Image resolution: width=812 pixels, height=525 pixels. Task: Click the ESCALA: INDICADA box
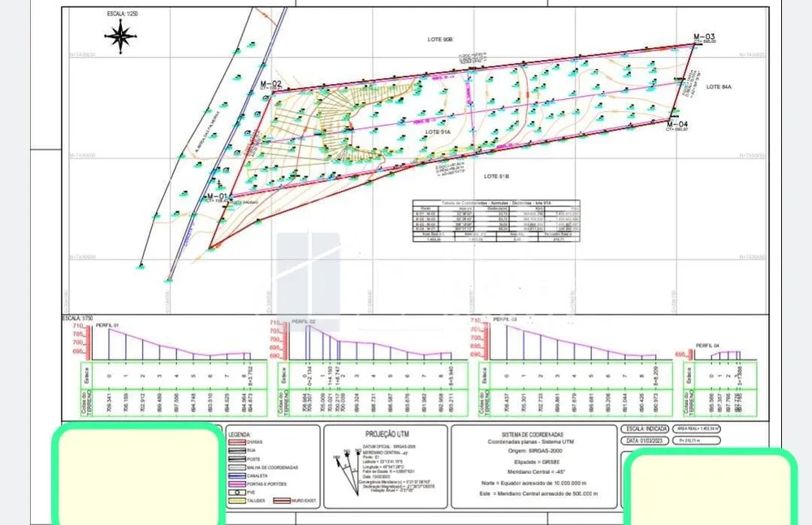(645, 429)
